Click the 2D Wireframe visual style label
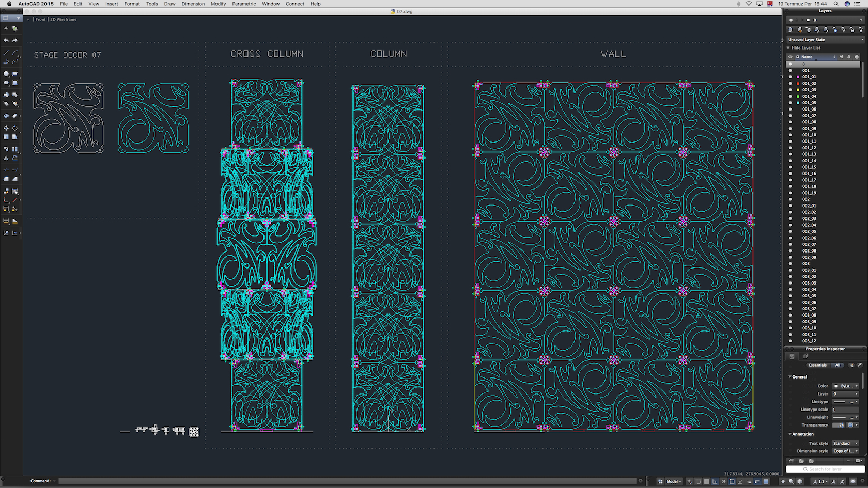Image resolution: width=868 pixels, height=488 pixels. click(64, 20)
